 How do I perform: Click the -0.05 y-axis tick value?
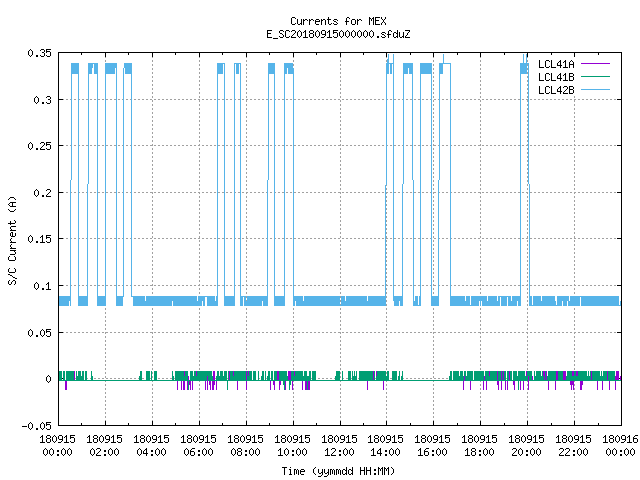[37, 426]
